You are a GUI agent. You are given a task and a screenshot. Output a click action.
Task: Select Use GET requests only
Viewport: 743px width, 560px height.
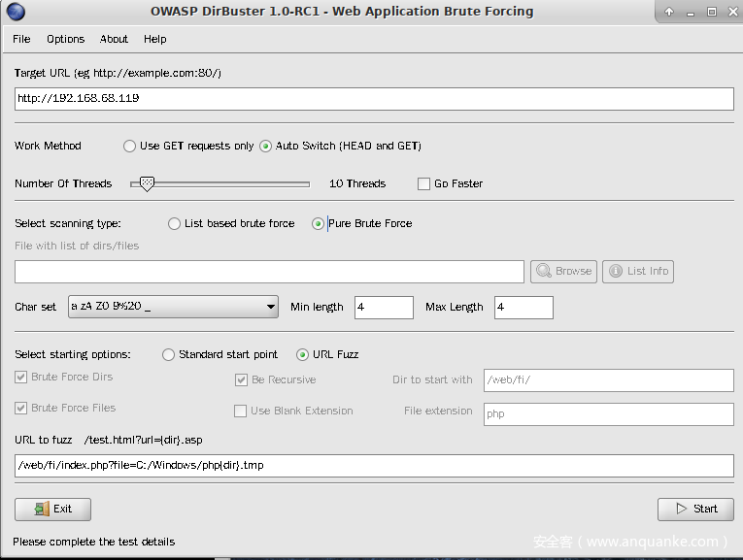130,146
